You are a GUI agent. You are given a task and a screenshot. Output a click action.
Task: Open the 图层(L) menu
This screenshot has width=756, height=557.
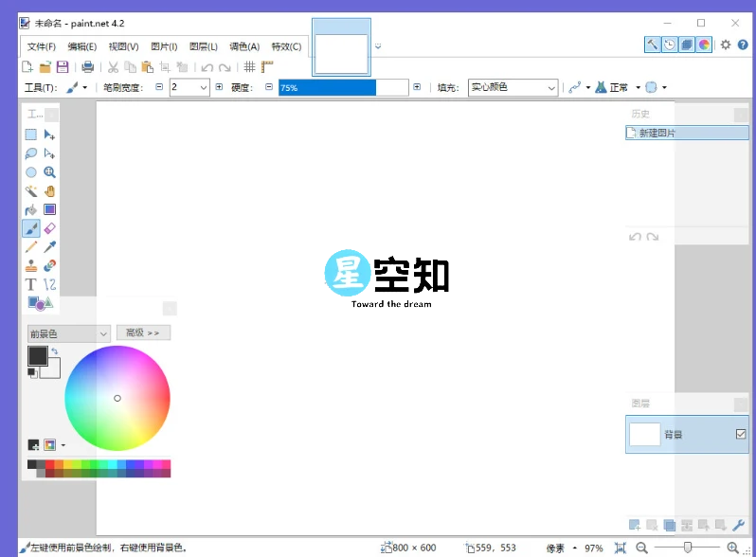(x=204, y=46)
